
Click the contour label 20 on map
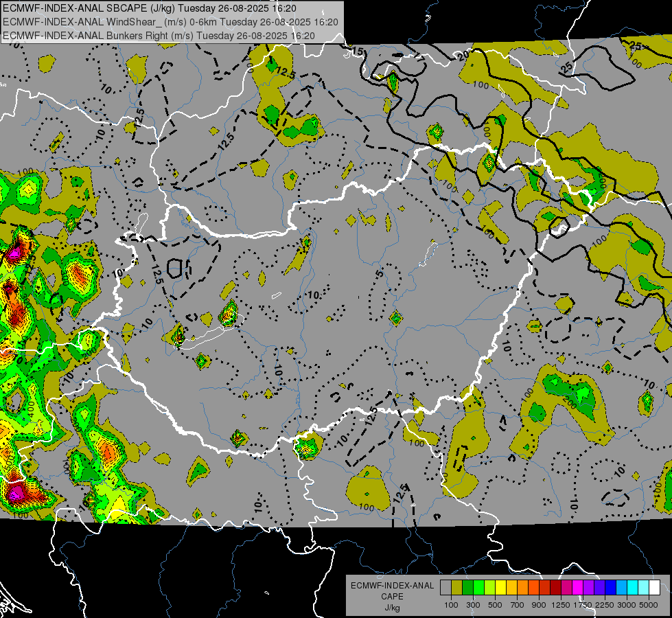point(463,56)
